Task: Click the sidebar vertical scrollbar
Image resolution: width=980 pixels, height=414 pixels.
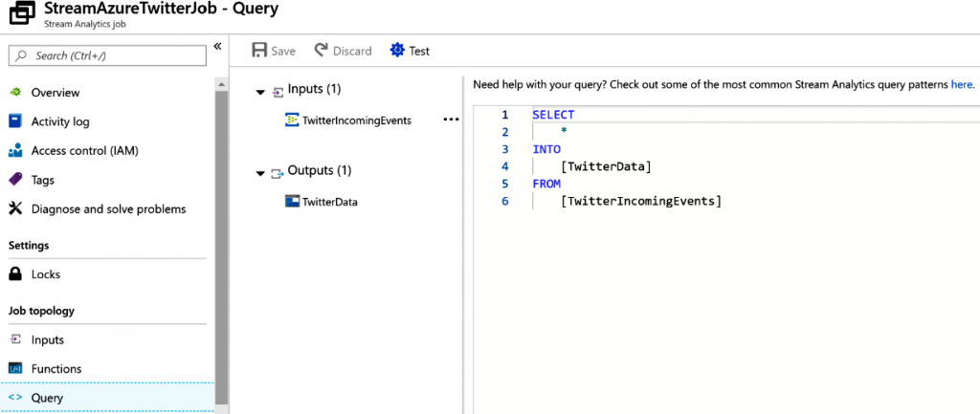Action: (222, 239)
